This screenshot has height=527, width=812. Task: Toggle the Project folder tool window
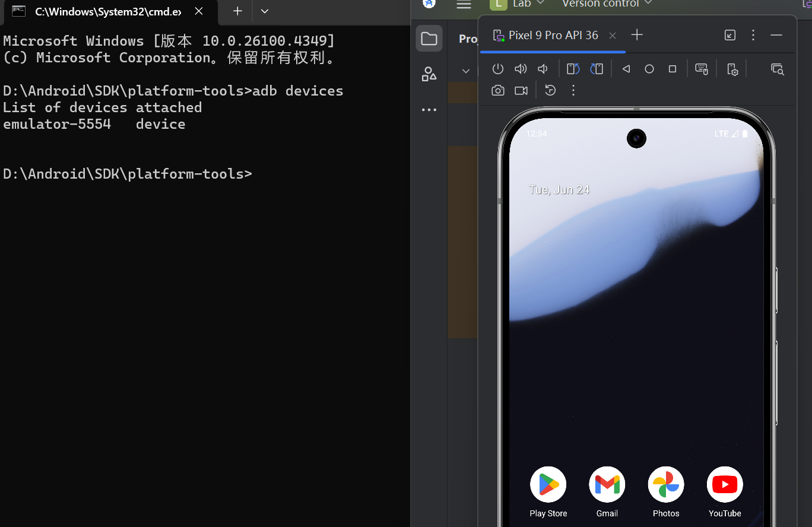(429, 39)
